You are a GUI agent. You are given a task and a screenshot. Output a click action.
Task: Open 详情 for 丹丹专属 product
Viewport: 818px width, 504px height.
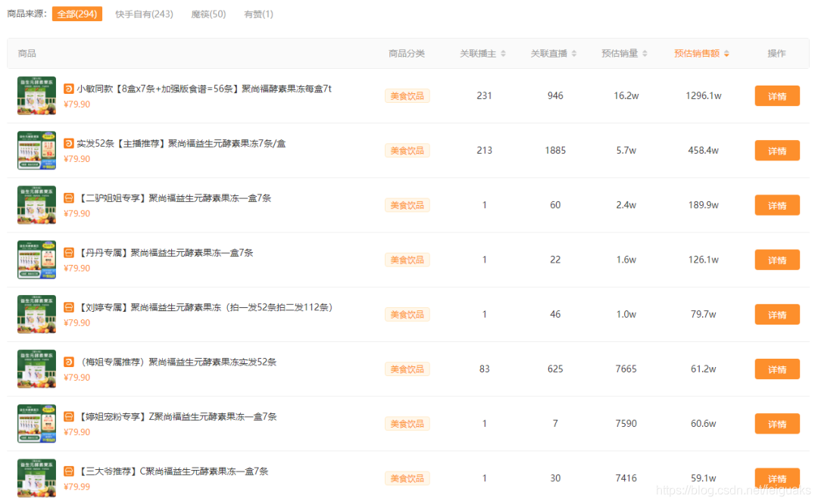(777, 260)
